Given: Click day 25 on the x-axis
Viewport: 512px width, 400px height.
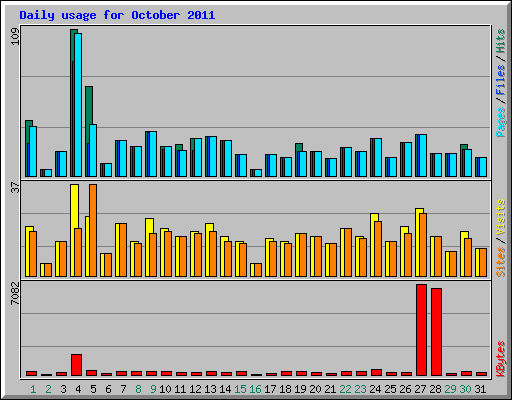Looking at the screenshot, I should [390, 389].
